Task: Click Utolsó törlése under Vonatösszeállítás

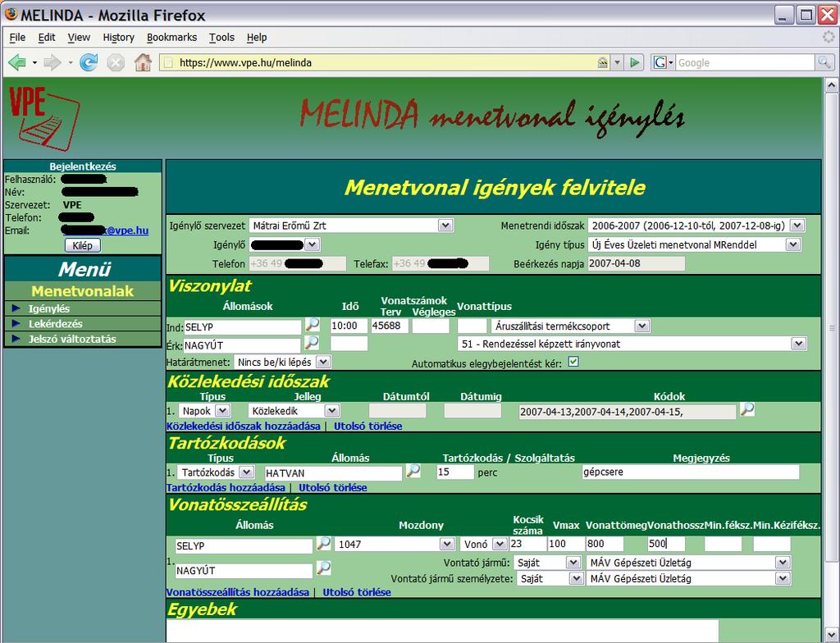Action: click(x=357, y=593)
